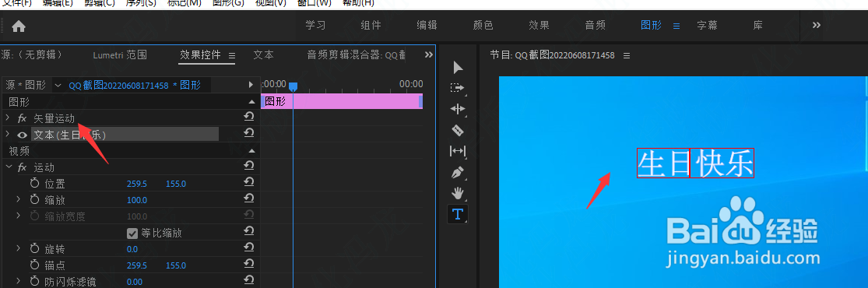Open the Lumetri 范围 panel tab

tap(120, 54)
